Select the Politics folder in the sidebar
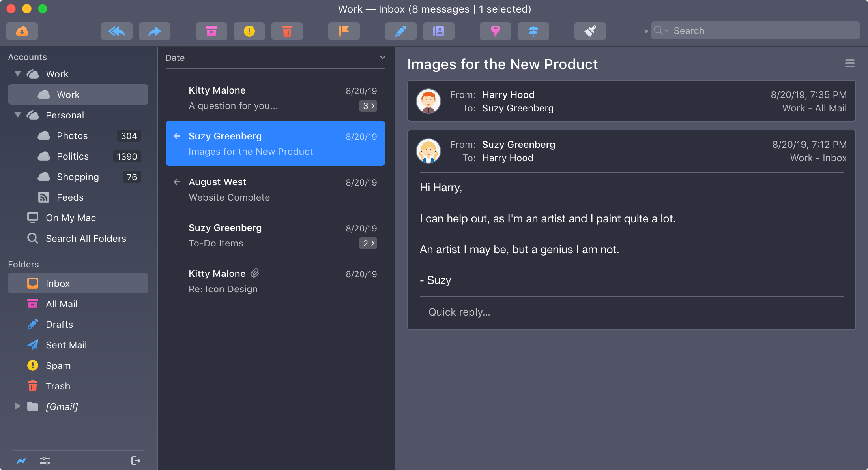The height and width of the screenshot is (470, 868). (x=73, y=156)
